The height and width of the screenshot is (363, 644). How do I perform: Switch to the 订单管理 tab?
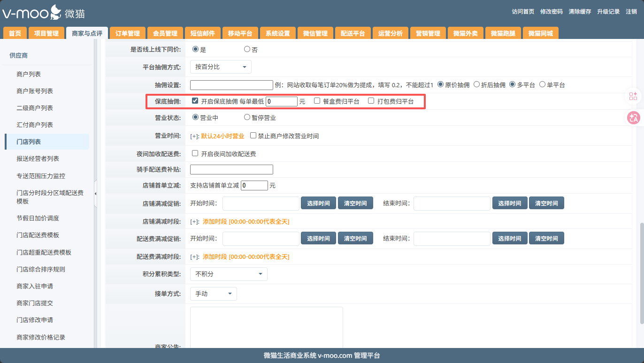[x=128, y=33]
